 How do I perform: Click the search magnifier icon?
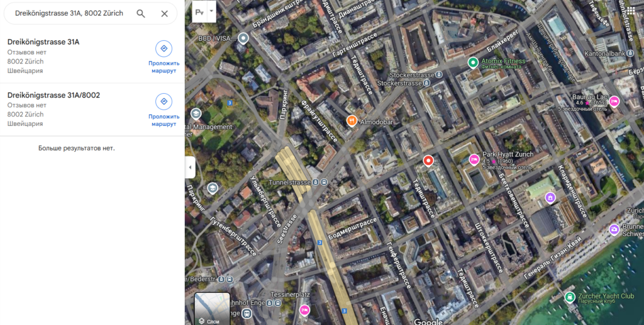[x=141, y=13]
